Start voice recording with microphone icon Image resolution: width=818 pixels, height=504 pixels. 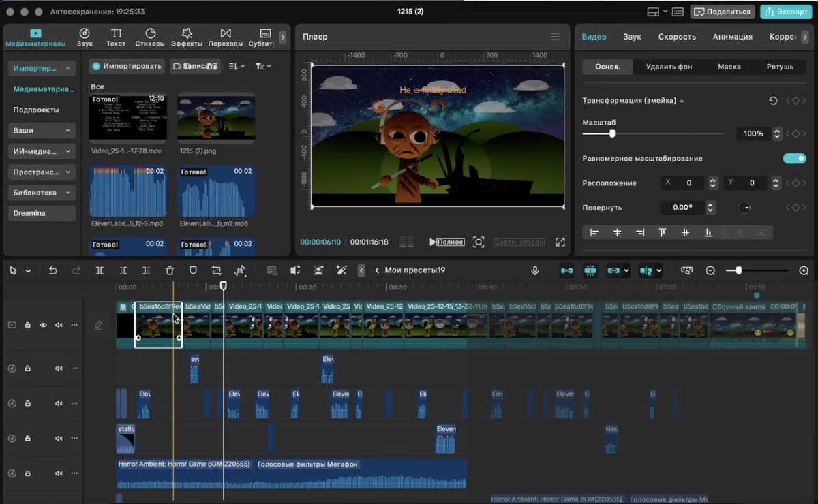coord(536,270)
